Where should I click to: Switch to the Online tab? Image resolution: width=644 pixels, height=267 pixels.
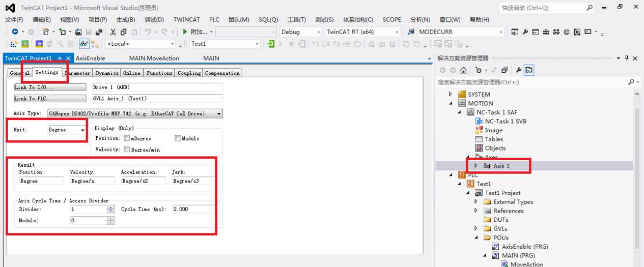[x=132, y=73]
